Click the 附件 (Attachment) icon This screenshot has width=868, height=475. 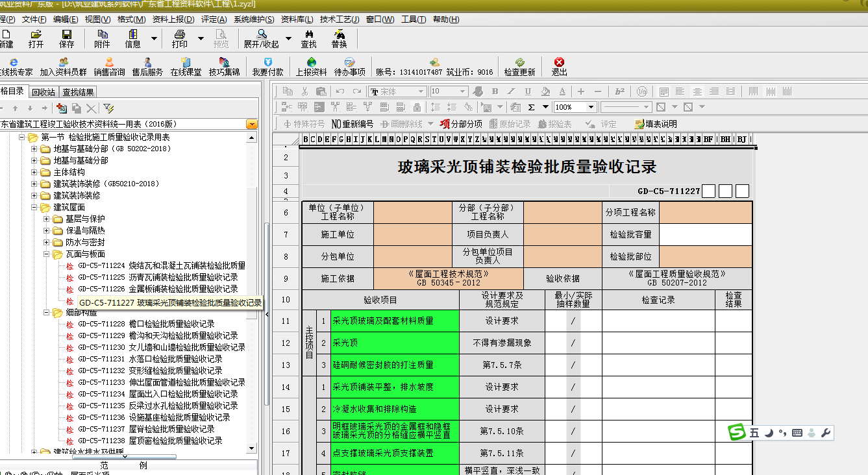click(102, 38)
